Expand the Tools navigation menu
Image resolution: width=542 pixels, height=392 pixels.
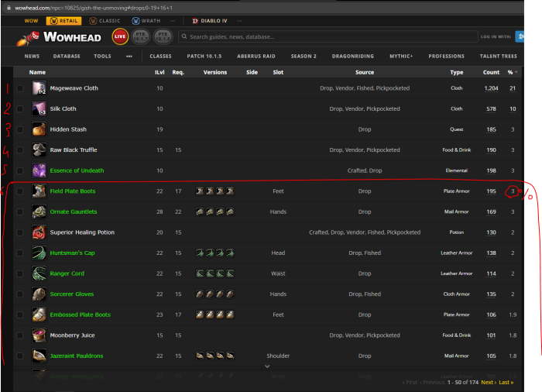point(102,57)
